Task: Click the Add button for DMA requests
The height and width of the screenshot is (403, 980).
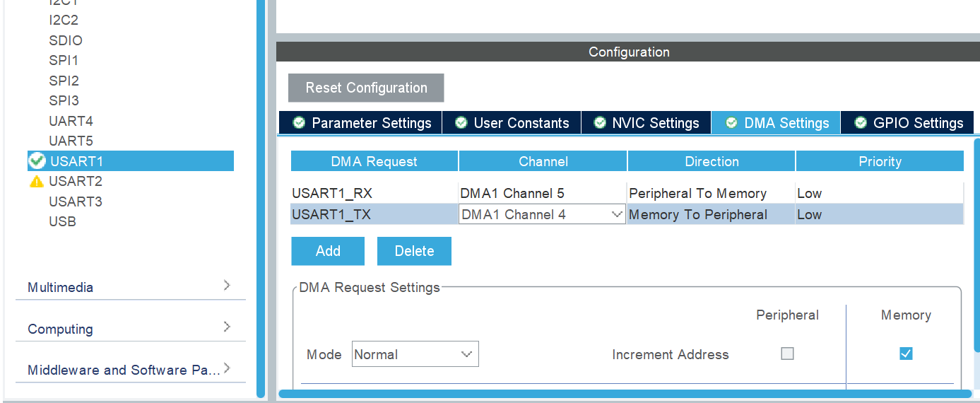Action: pos(328,251)
